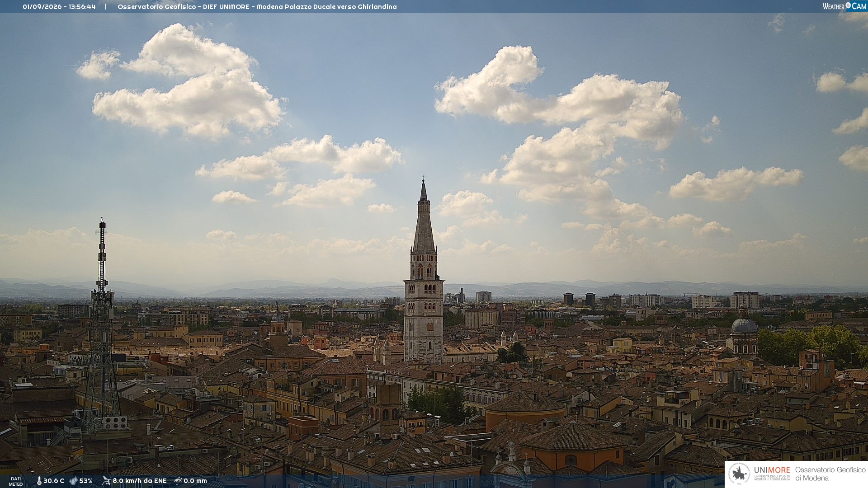Image resolution: width=868 pixels, height=488 pixels.
Task: Select the 0.0 mm rainfall reading
Action: coord(195,481)
